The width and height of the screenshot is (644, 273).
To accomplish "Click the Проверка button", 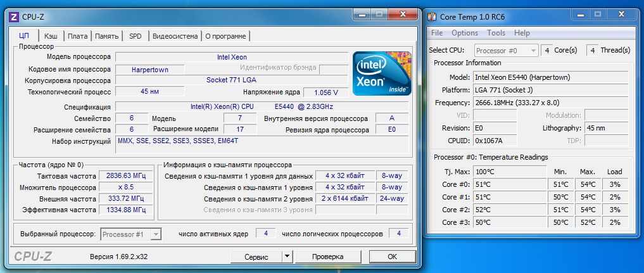I will tap(327, 257).
